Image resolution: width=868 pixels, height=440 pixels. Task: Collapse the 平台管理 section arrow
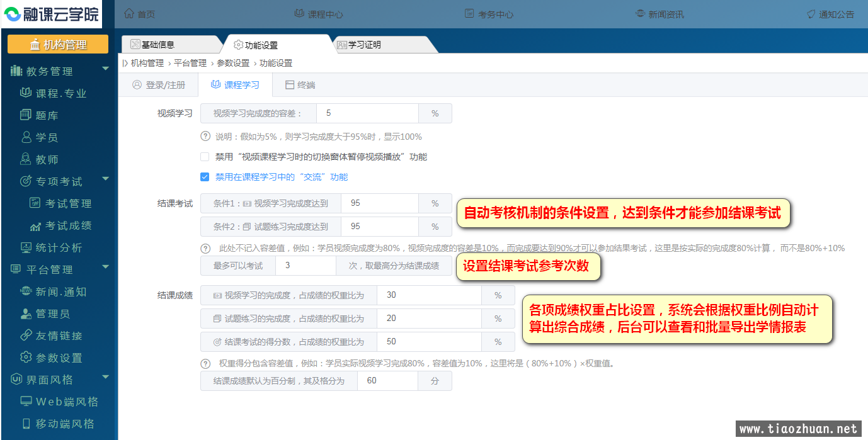tap(105, 267)
